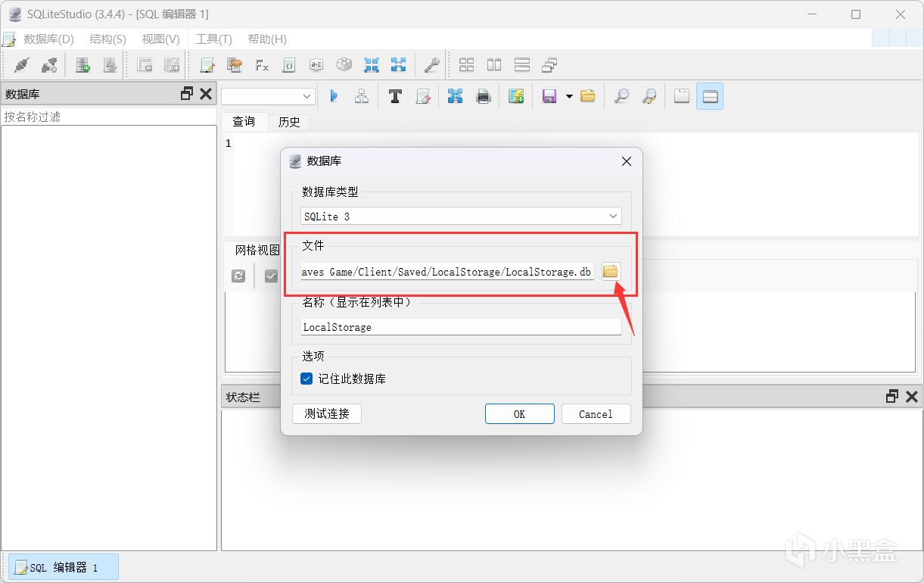The image size is (924, 583).
Task: Open the 工具(T) menu
Action: click(213, 39)
